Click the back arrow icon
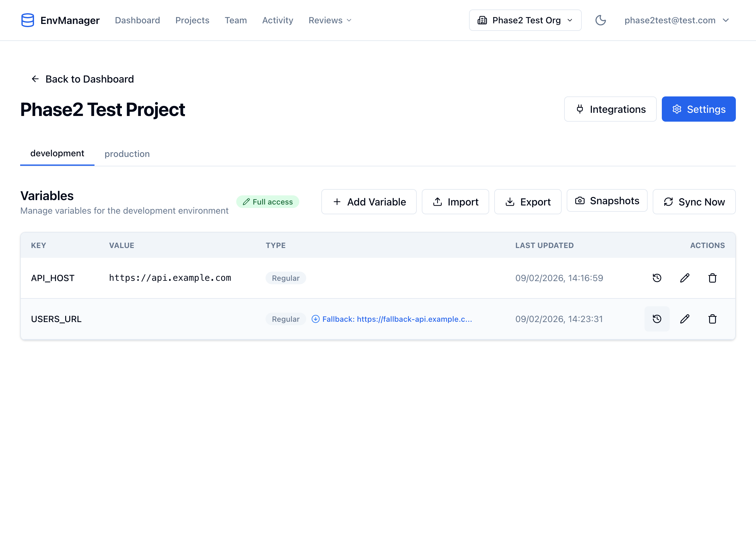This screenshot has height=554, width=756. click(35, 79)
